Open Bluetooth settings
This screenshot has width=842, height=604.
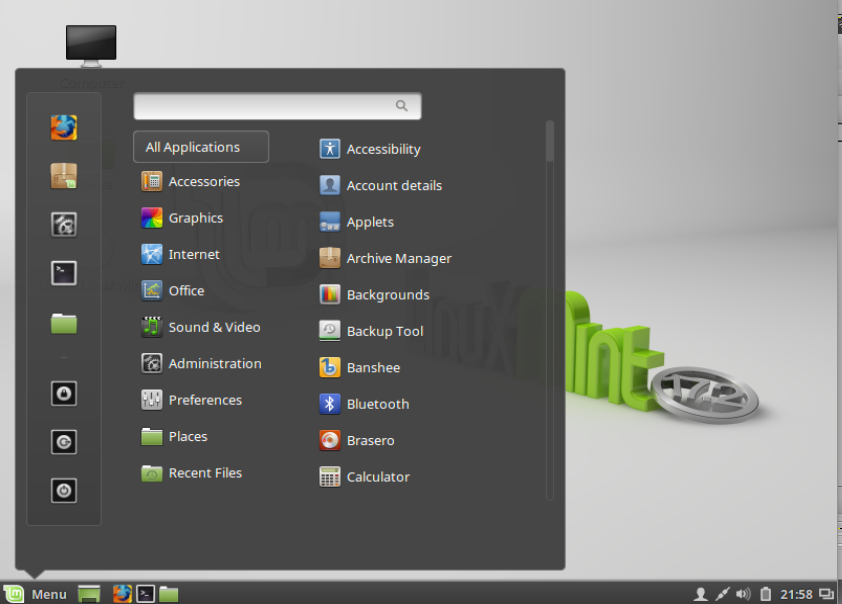(364, 404)
